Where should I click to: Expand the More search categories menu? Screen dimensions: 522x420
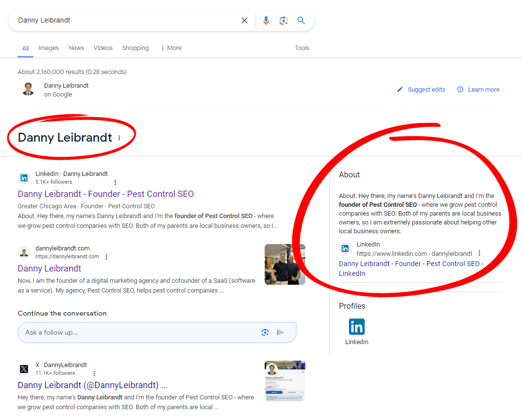tap(171, 48)
